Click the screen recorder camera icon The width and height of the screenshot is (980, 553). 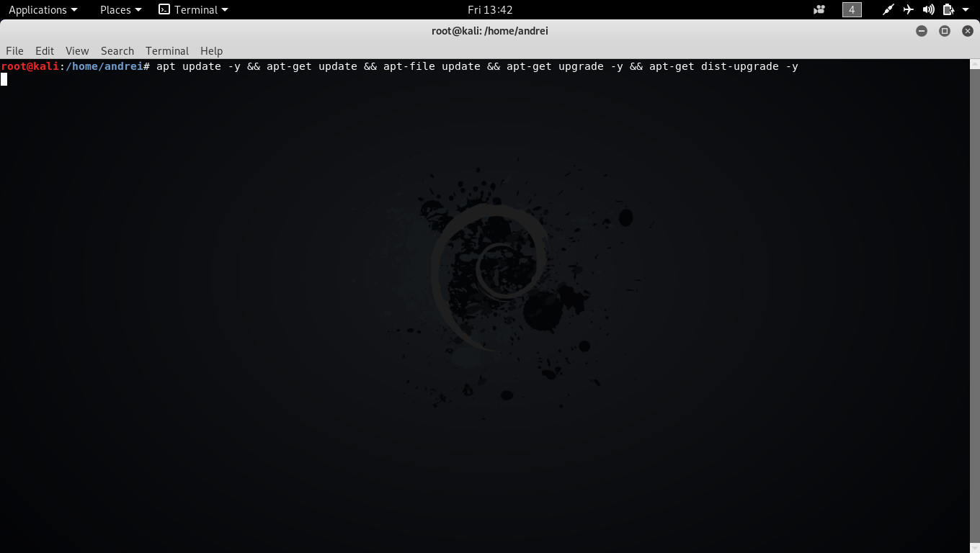(x=819, y=10)
